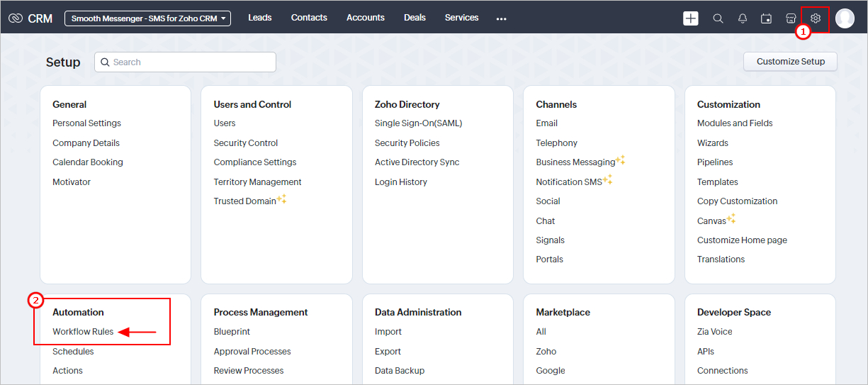
Task: Open Motivator under General
Action: [72, 182]
